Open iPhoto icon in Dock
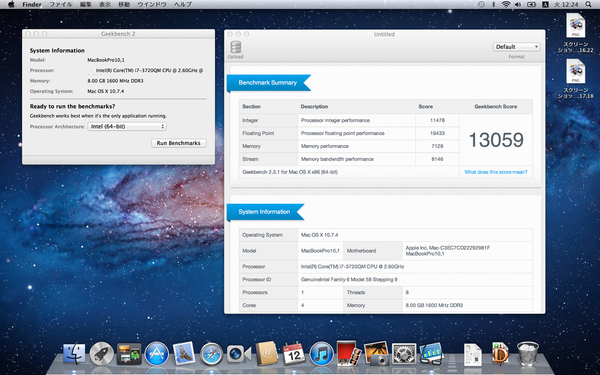Viewport: 600px width, 375px height. (x=376, y=353)
